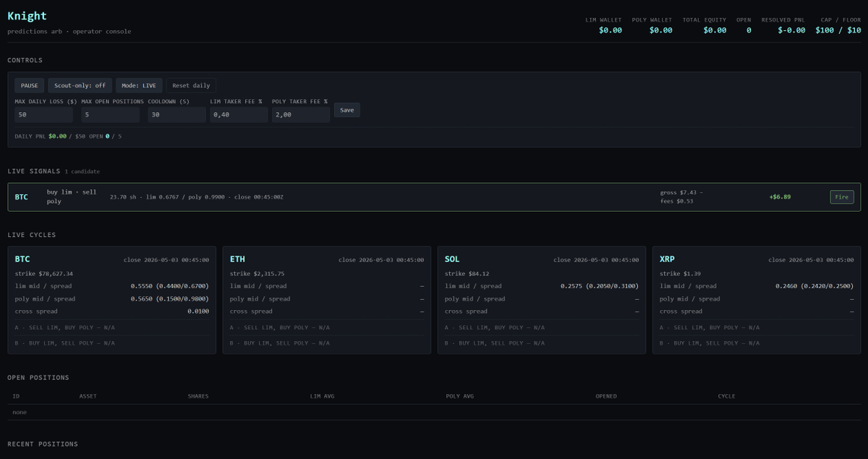The width and height of the screenshot is (868, 459).
Task: Click SOL strike $84.12
Action: (x=467, y=274)
